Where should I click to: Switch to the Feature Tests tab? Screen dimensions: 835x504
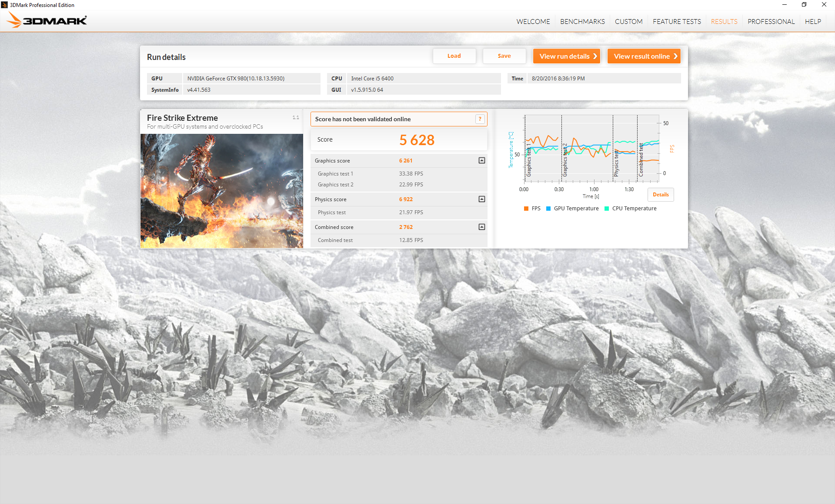[x=677, y=21]
